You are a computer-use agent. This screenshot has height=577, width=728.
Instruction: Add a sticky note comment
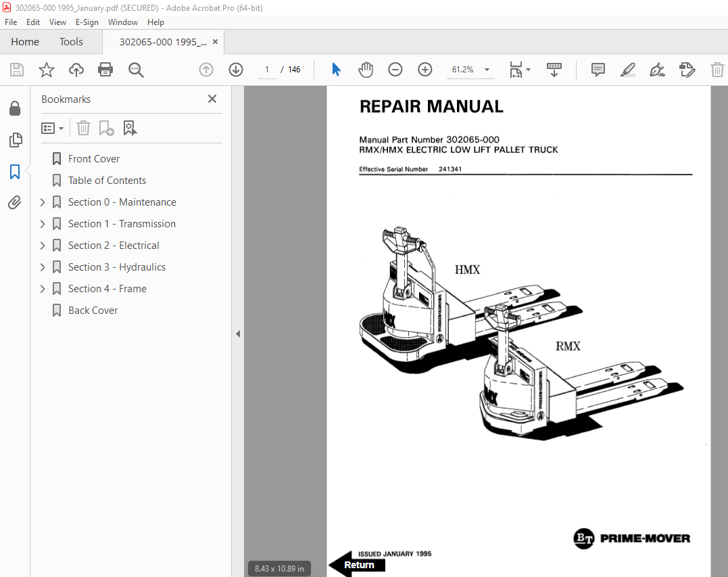point(598,70)
